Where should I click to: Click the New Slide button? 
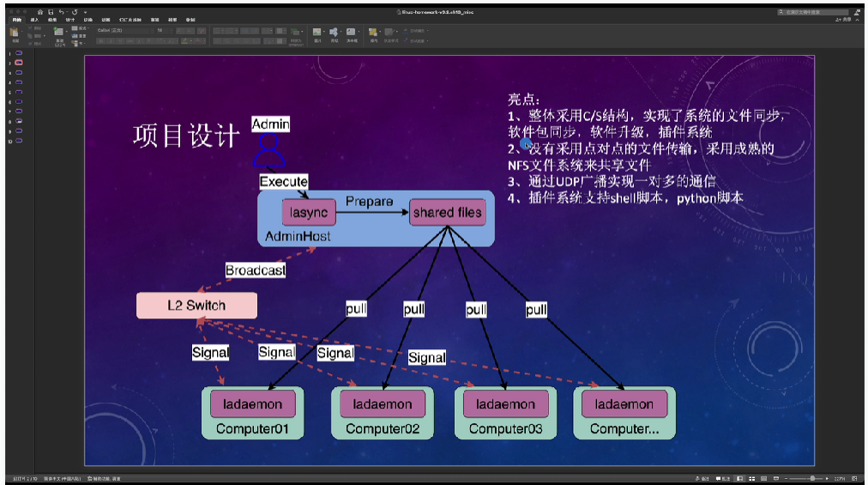[x=59, y=33]
